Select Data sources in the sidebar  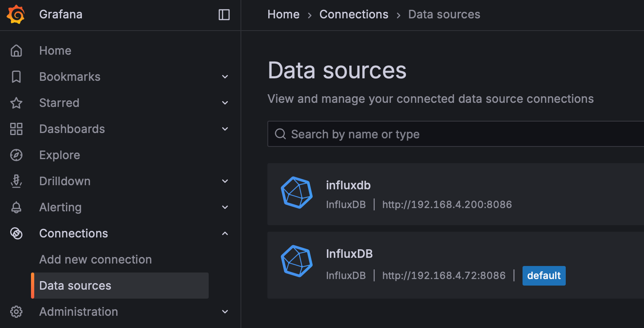75,286
